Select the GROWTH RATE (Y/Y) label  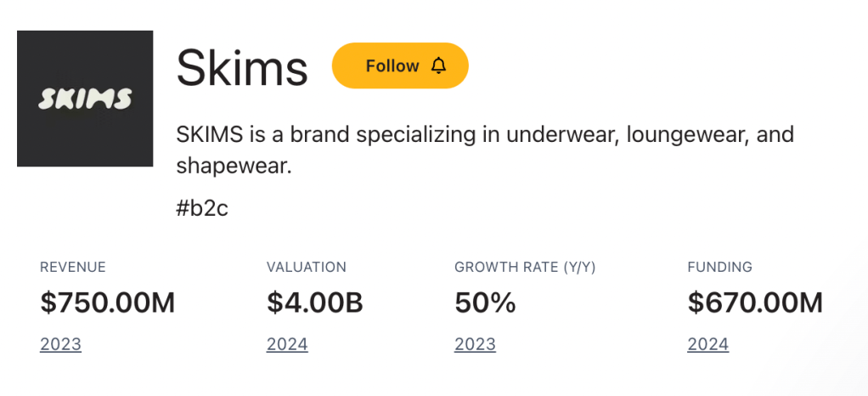[525, 267]
